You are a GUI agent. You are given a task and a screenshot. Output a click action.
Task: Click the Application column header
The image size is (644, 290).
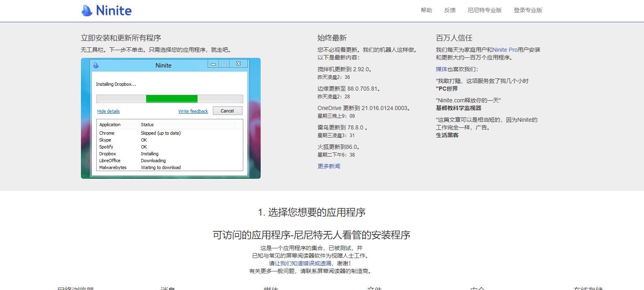coord(110,125)
